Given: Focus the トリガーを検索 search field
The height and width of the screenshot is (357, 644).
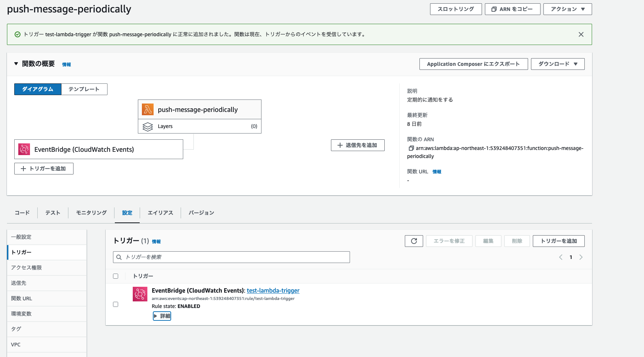Looking at the screenshot, I should pos(231,257).
